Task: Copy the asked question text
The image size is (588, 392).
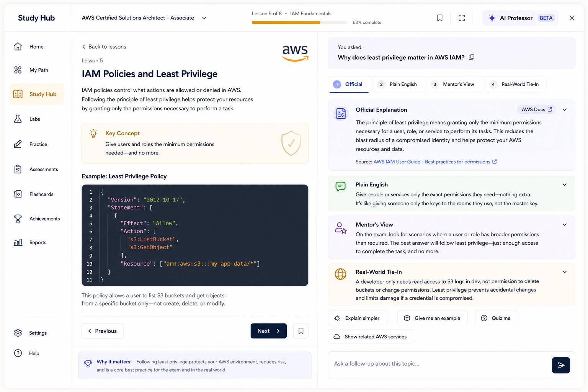Action: tap(472, 57)
